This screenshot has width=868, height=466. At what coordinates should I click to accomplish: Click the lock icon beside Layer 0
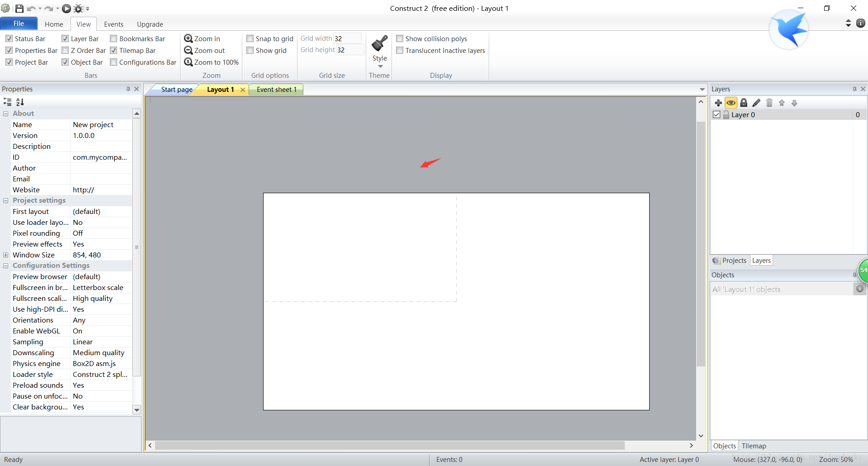click(x=726, y=114)
